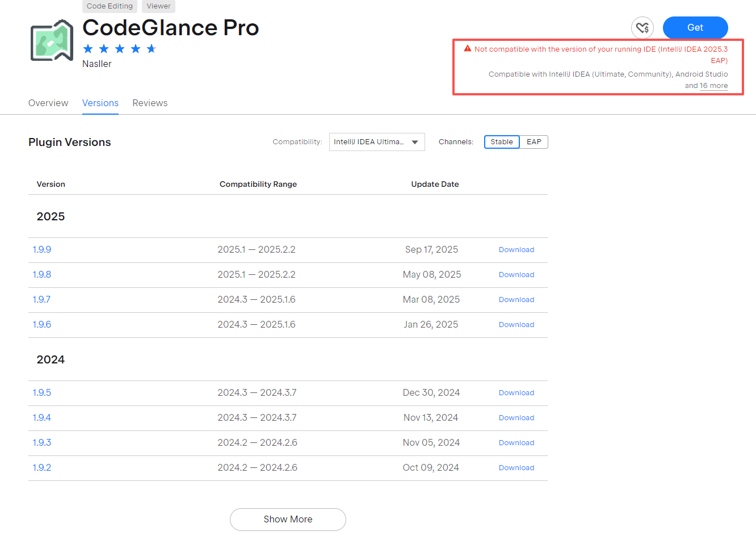This screenshot has height=544, width=756.
Task: Switch to the Reviews tab
Action: point(150,103)
